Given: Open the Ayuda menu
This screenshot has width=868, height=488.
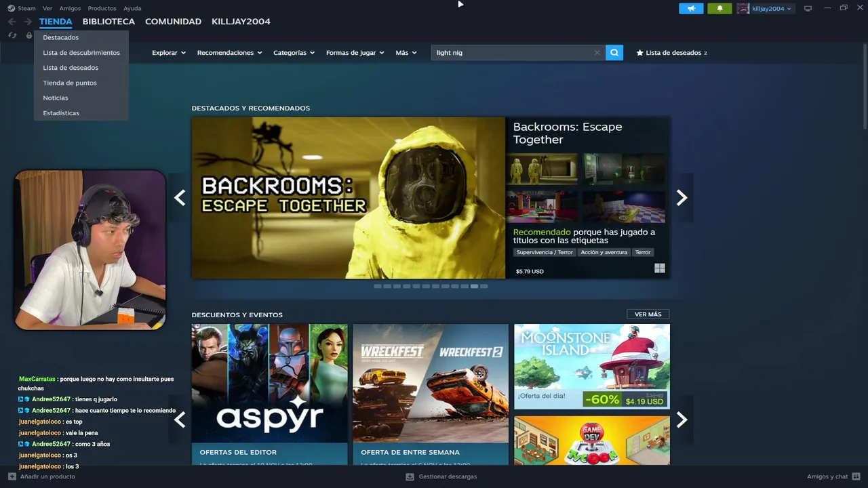Looking at the screenshot, I should tap(132, 8).
